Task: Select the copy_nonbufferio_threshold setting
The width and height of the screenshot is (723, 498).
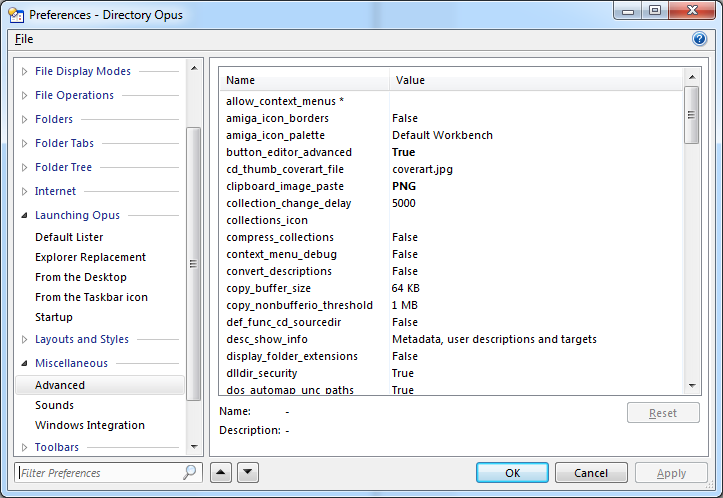Action: pyautogui.click(x=451, y=306)
